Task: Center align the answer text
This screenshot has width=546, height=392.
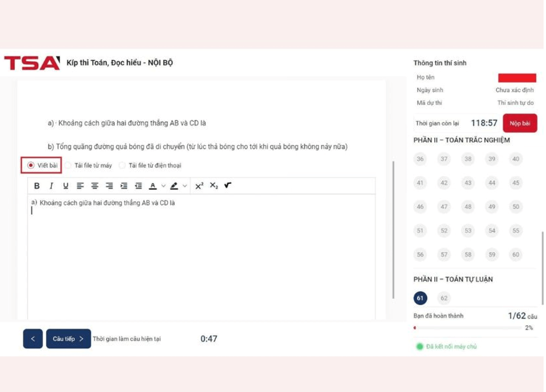Action: [x=95, y=186]
